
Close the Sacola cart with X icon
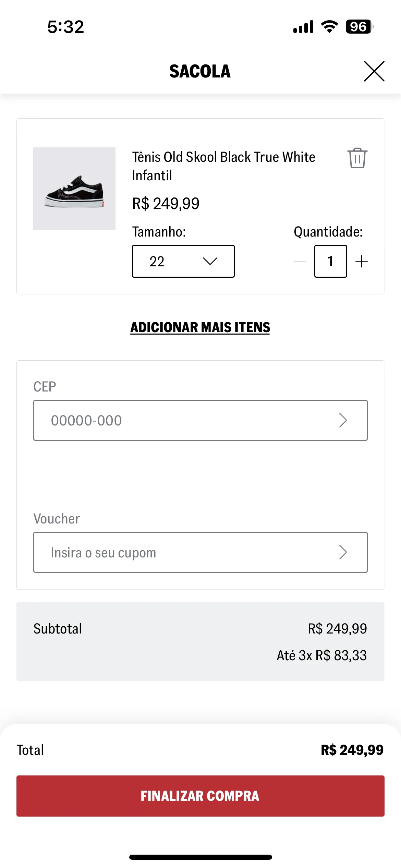pyautogui.click(x=374, y=71)
